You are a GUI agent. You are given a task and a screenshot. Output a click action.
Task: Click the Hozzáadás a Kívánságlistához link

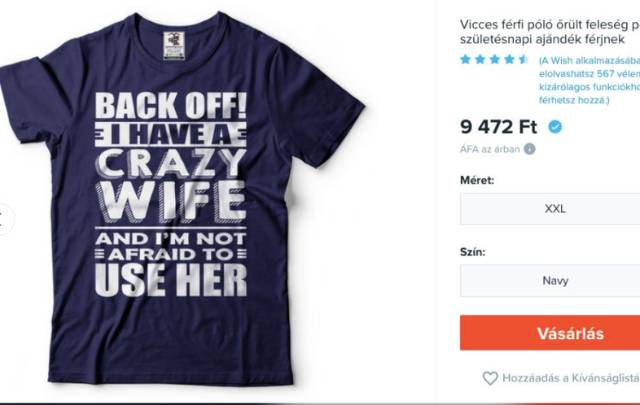[x=570, y=379]
